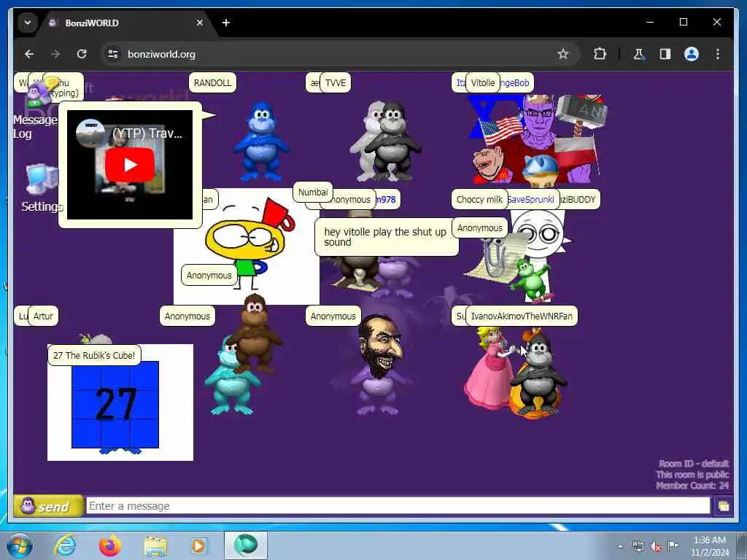Click the Action Center flag tray icon
Image resolution: width=747 pixels, height=560 pixels.
[673, 546]
